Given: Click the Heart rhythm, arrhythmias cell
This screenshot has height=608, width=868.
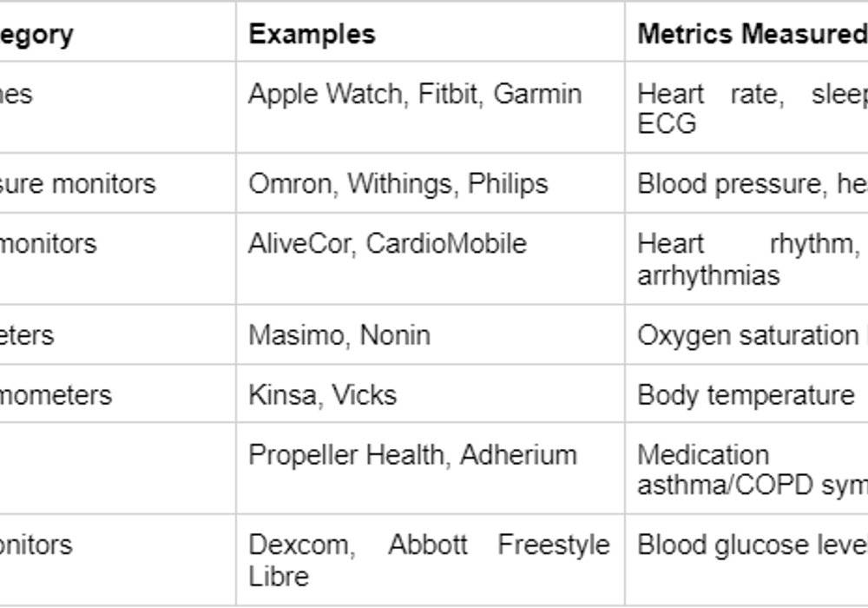Looking at the screenshot, I should point(746,259).
